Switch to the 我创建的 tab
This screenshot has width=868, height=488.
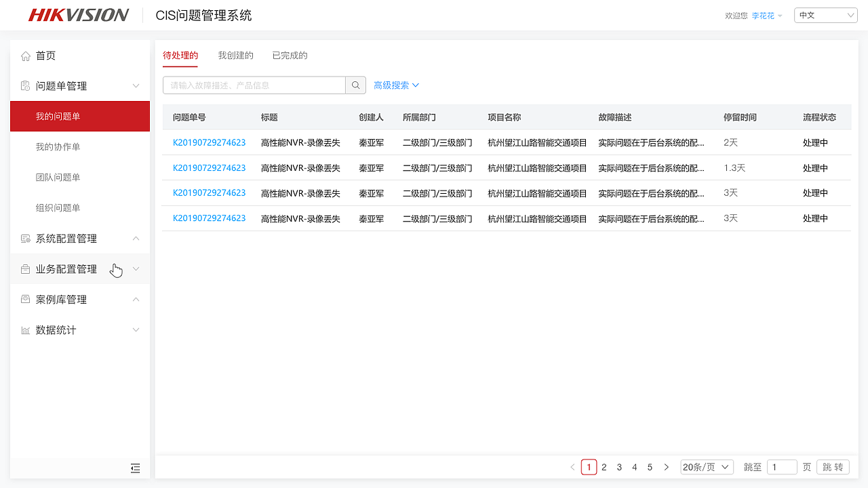(235, 56)
